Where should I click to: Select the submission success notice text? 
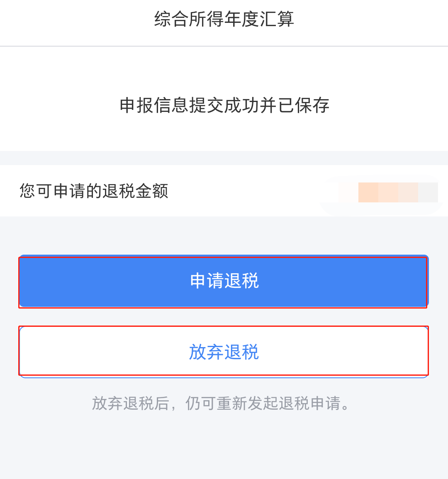pyautogui.click(x=224, y=105)
